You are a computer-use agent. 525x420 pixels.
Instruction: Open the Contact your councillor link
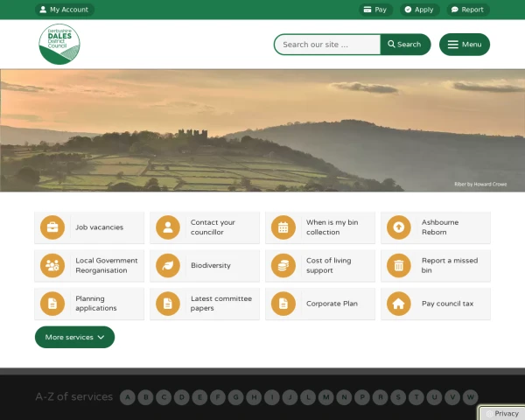pos(205,227)
